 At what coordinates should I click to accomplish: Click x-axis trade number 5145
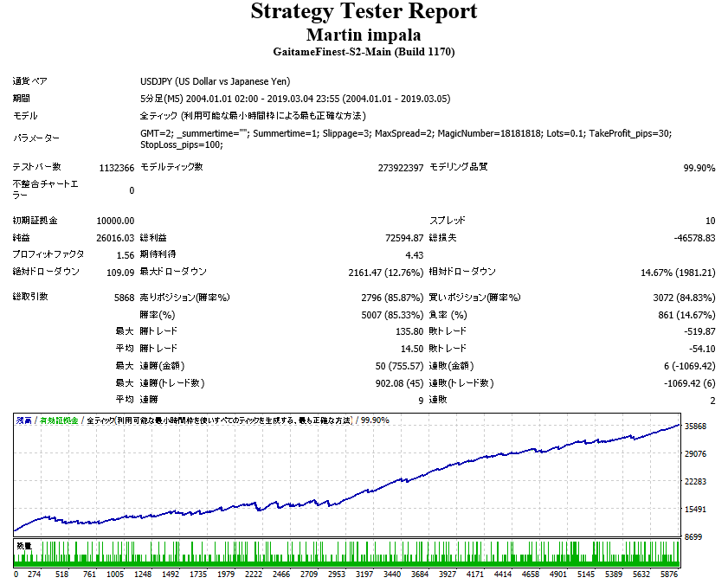point(586,574)
